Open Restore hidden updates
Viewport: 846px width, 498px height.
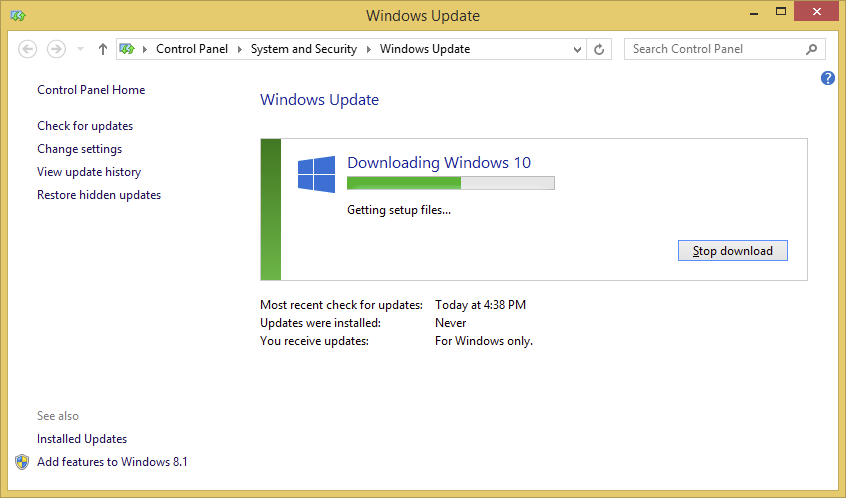[x=99, y=195]
